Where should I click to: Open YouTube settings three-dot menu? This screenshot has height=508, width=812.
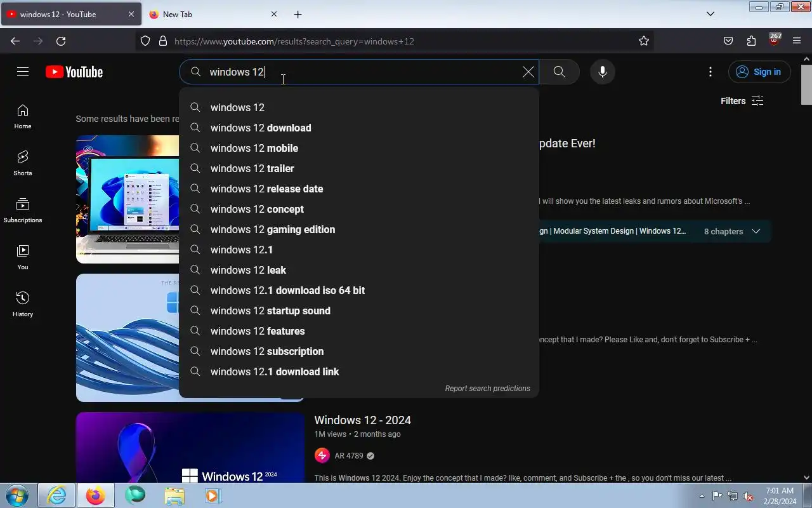pyautogui.click(x=710, y=72)
